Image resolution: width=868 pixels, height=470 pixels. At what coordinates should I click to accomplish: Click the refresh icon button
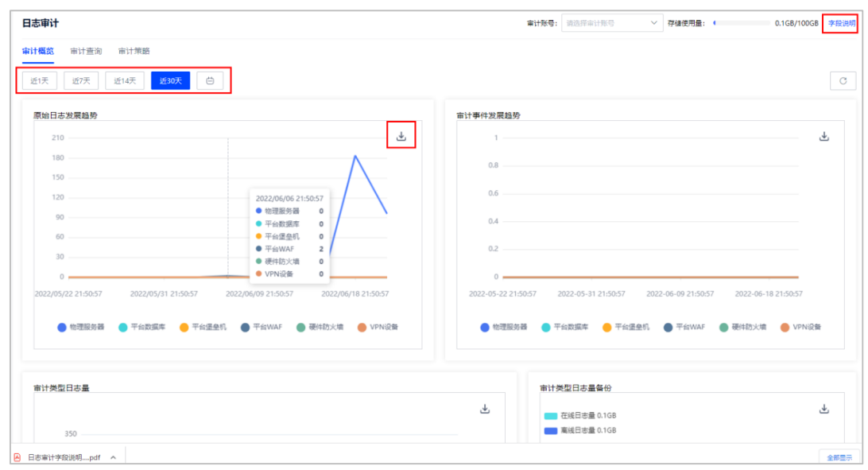pos(843,81)
